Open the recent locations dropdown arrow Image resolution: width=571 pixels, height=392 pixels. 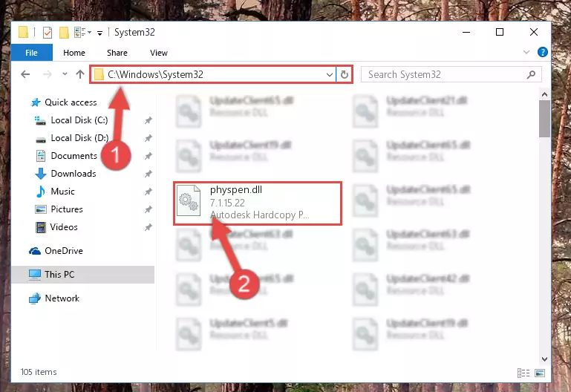tap(65, 74)
